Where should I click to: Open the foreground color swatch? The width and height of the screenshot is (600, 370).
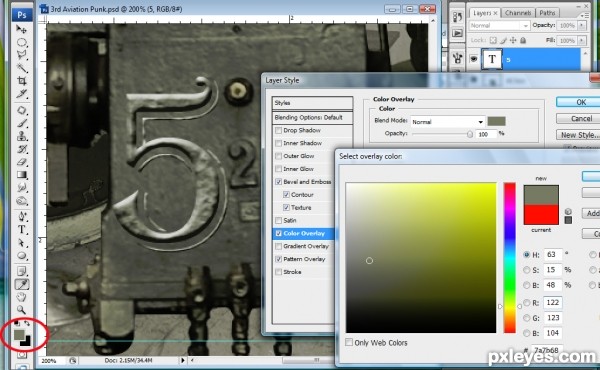pyautogui.click(x=19, y=335)
